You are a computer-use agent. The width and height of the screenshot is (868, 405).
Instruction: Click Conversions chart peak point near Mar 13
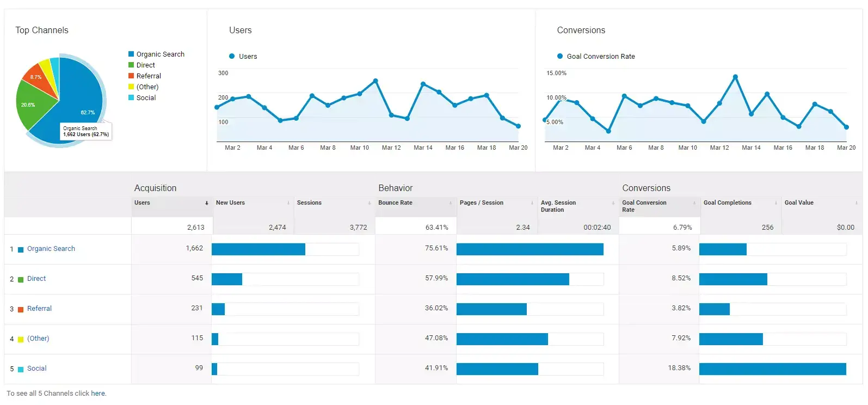tap(735, 77)
